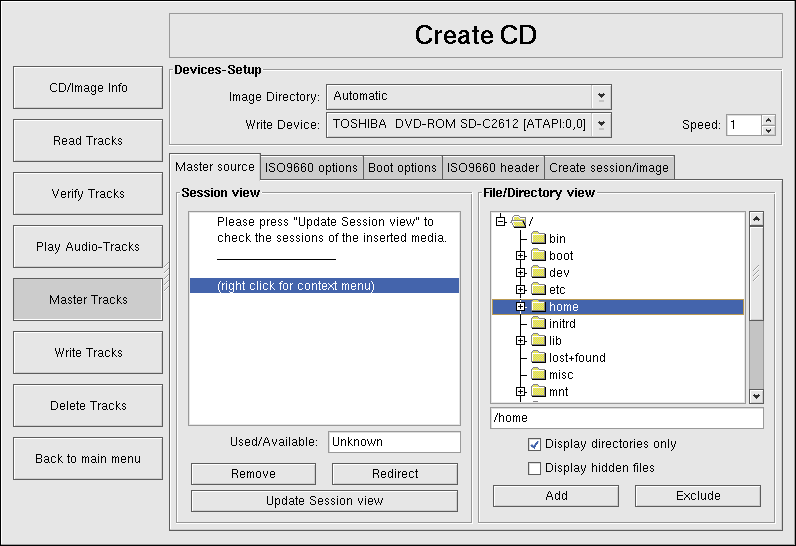Increase the write Speed value
Screen dimensions: 796x546
pyautogui.click(x=768, y=120)
